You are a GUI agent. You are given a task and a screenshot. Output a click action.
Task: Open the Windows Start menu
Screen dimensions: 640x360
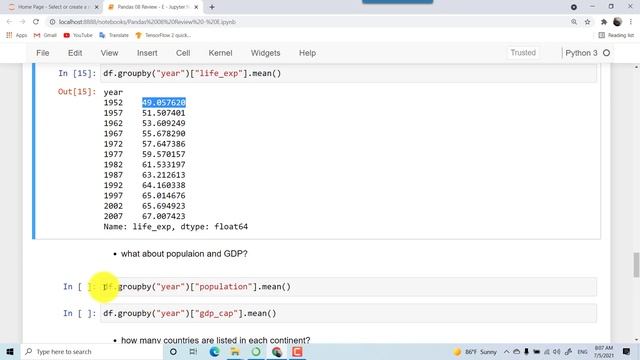tap(10, 351)
